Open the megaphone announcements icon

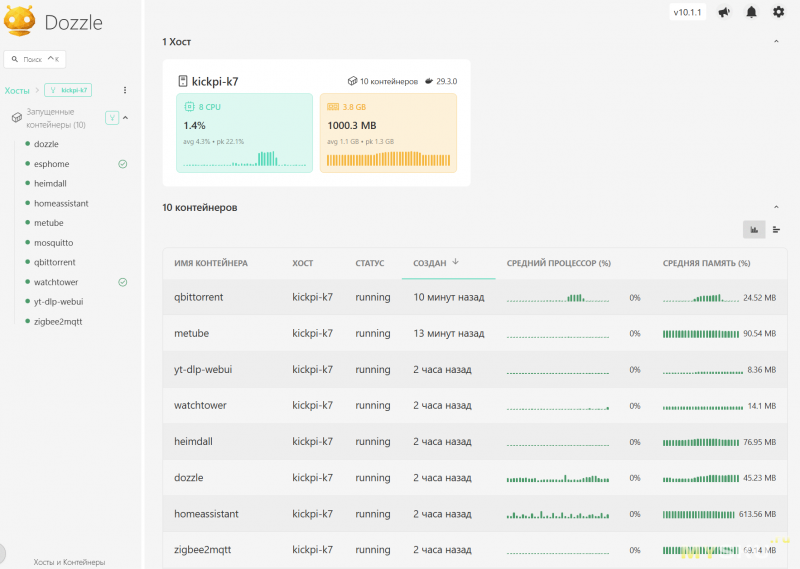[724, 13]
